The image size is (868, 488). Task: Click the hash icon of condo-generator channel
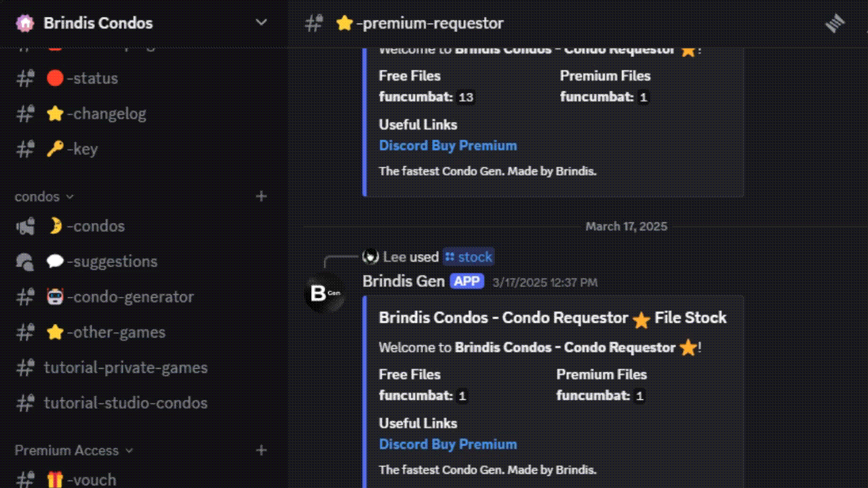click(x=26, y=296)
